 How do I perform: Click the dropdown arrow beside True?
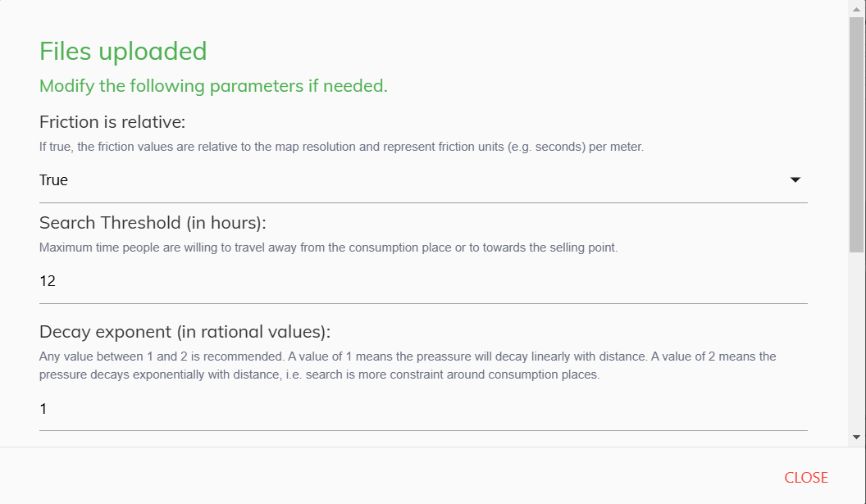click(795, 180)
